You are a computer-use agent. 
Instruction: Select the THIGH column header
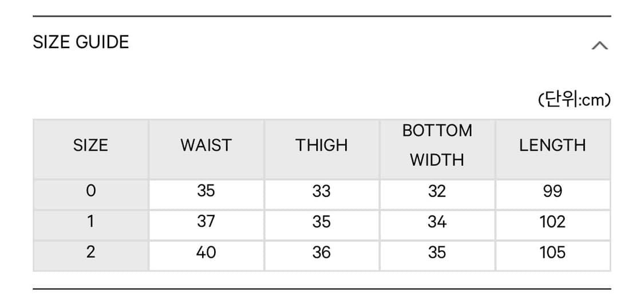(322, 145)
